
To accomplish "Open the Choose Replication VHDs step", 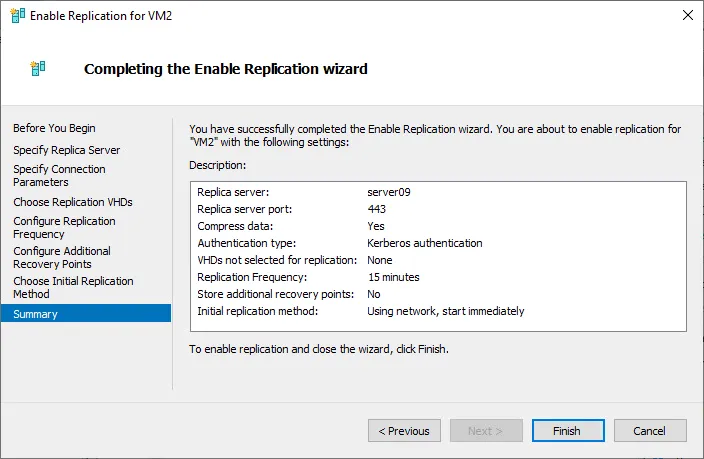I will point(73,202).
